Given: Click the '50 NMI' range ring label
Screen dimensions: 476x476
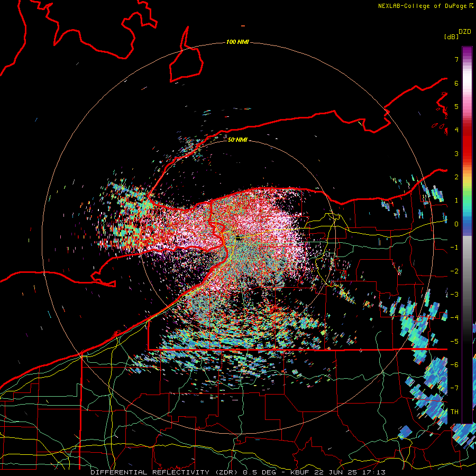Looking at the screenshot, I should (237, 140).
